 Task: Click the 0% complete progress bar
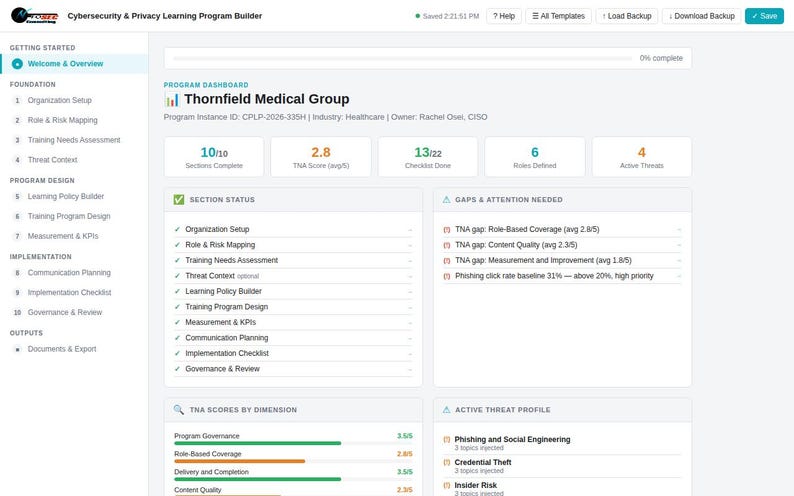click(x=403, y=58)
